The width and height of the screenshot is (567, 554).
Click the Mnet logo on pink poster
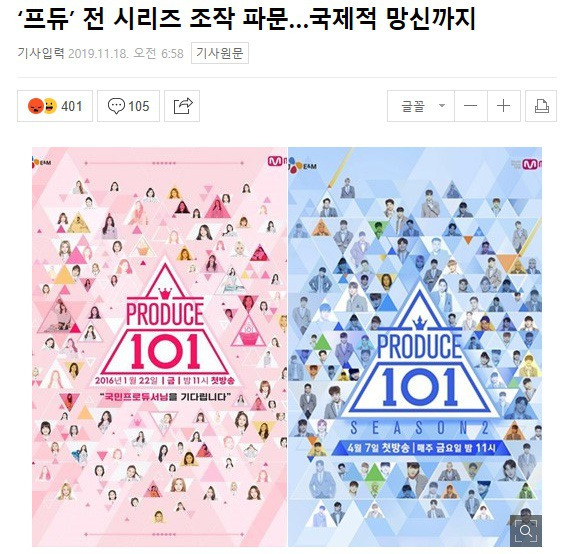[277, 161]
